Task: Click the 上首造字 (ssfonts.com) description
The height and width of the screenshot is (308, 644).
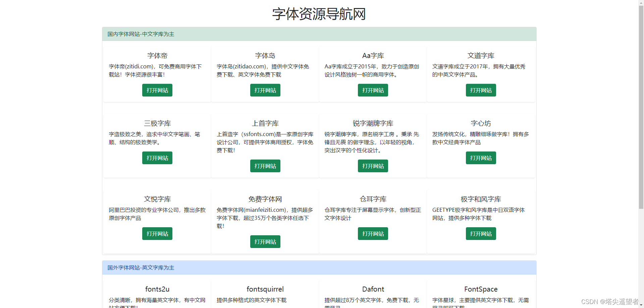Action: point(265,142)
